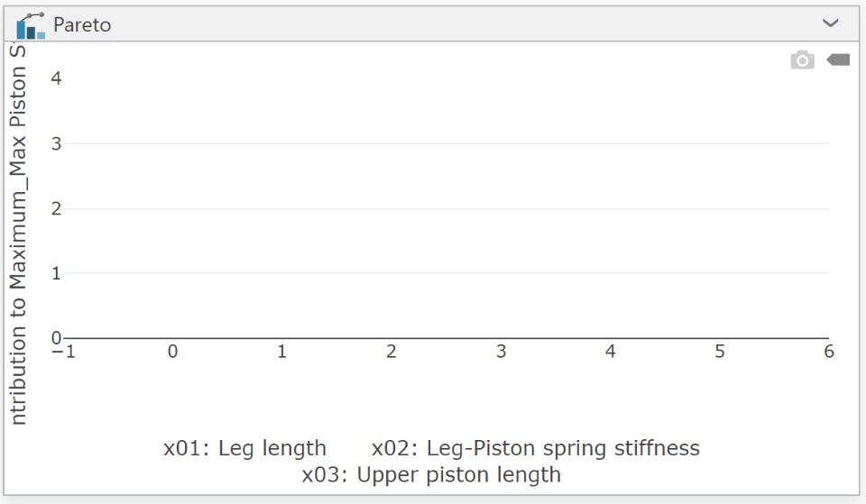Collapse the Pareto panel with chevron
Viewport: 866px width, 504px height.
[x=831, y=23]
